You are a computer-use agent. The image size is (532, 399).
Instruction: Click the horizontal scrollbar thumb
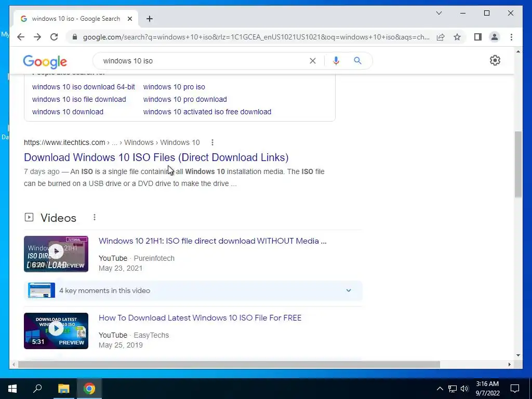[x=229, y=364]
